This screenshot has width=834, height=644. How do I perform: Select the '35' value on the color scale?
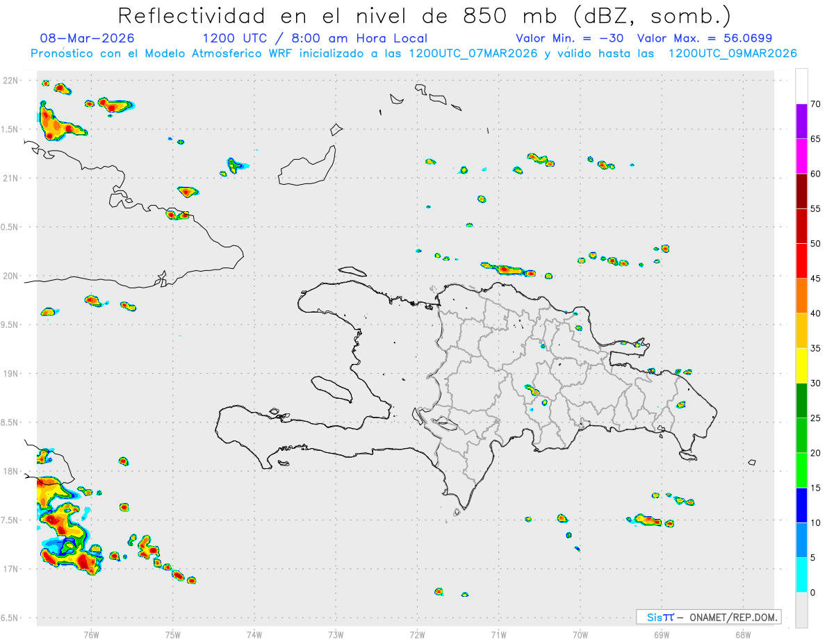(x=816, y=348)
